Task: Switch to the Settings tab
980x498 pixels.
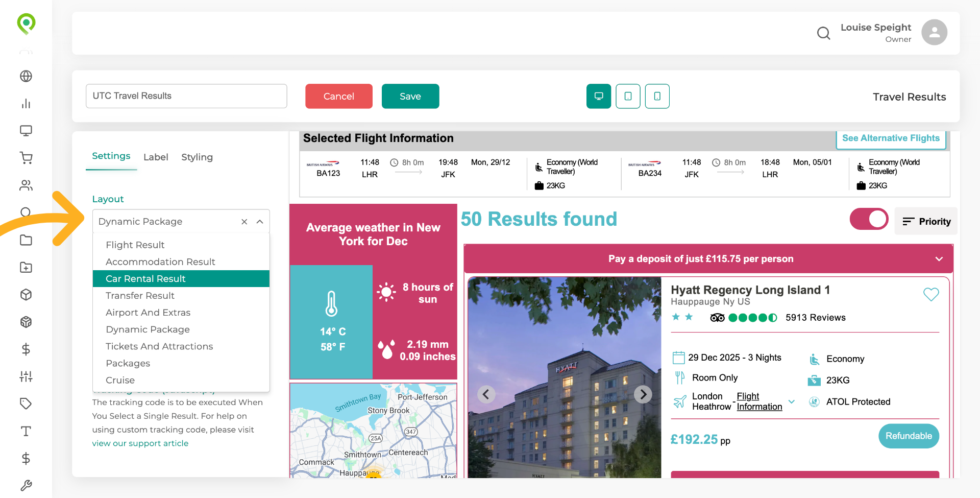Action: 111,156
